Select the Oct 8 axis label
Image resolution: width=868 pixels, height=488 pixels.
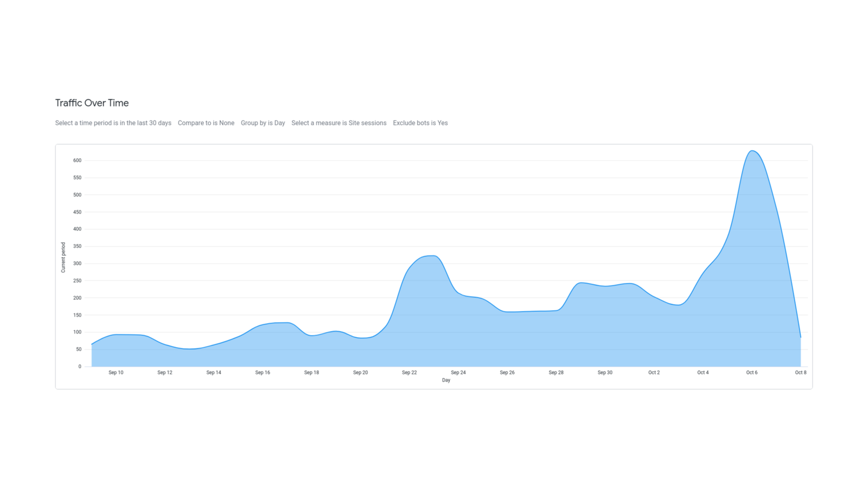click(x=801, y=373)
